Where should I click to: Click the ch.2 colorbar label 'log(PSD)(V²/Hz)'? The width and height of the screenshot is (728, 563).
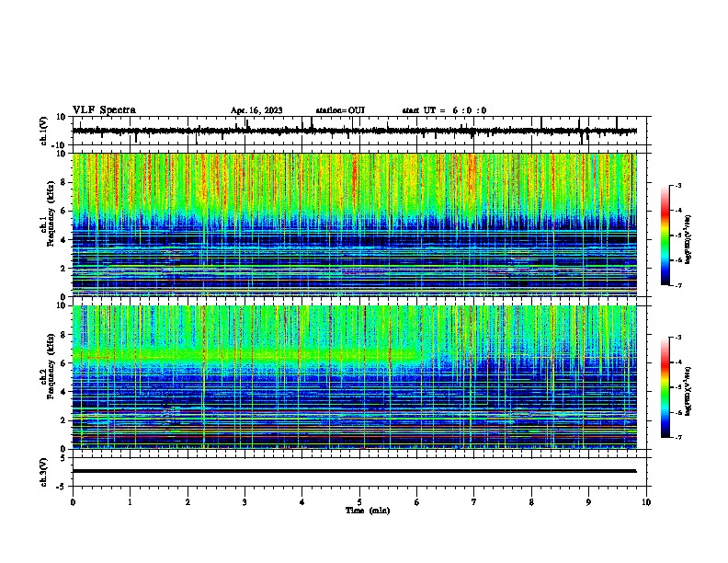click(688, 391)
